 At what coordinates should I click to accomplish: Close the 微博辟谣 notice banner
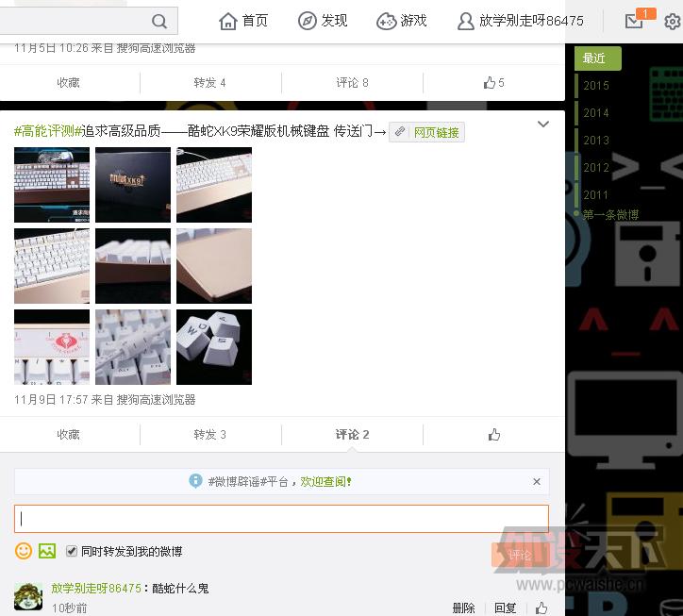coord(537,481)
